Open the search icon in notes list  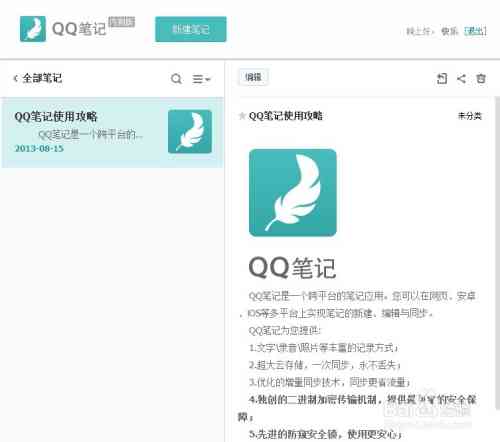176,79
